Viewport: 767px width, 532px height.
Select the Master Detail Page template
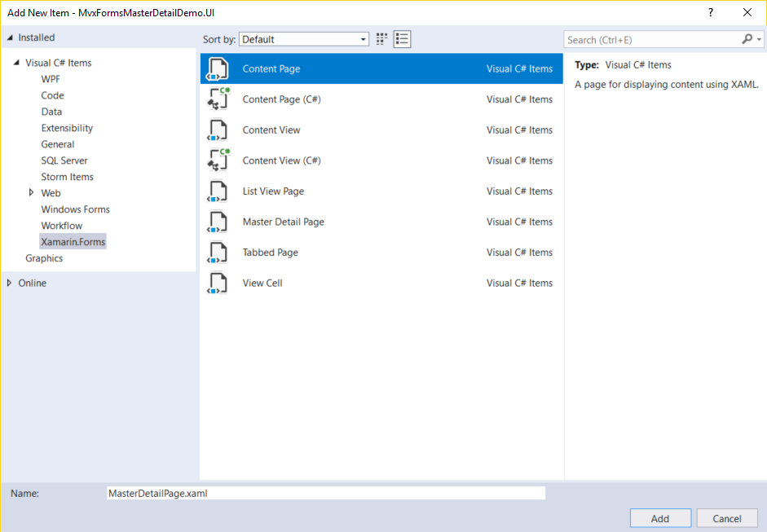click(x=282, y=222)
